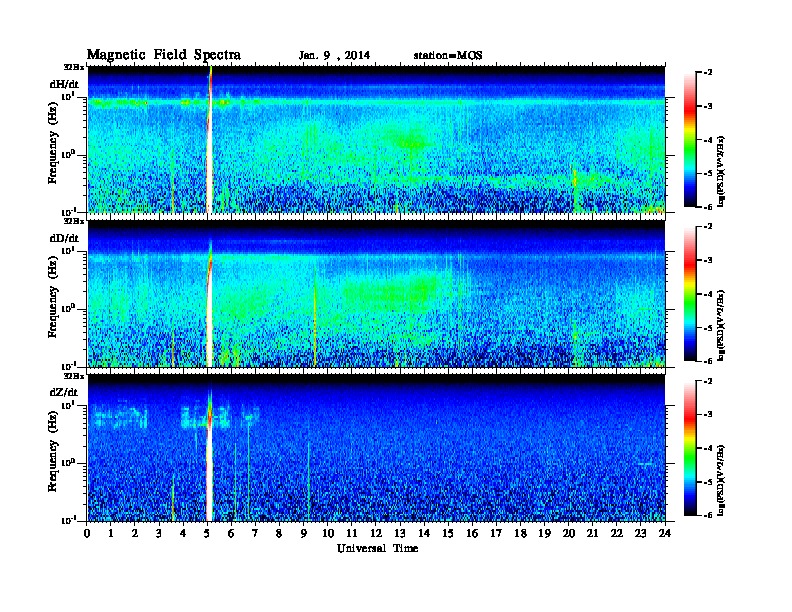Click hour tick label '5' on time axis
This screenshot has height=612, width=792.
[x=207, y=534]
